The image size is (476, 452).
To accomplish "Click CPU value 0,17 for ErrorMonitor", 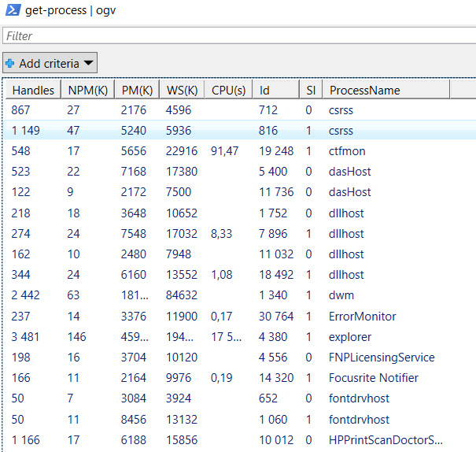I will click(x=222, y=317).
